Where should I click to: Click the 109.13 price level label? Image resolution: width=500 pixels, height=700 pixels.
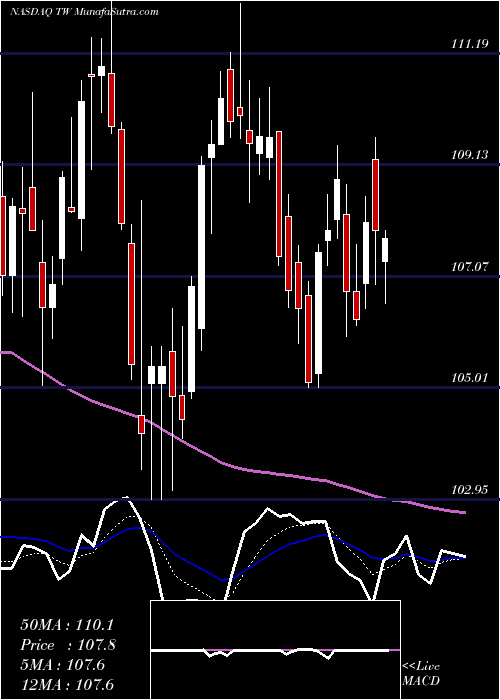pyautogui.click(x=470, y=155)
